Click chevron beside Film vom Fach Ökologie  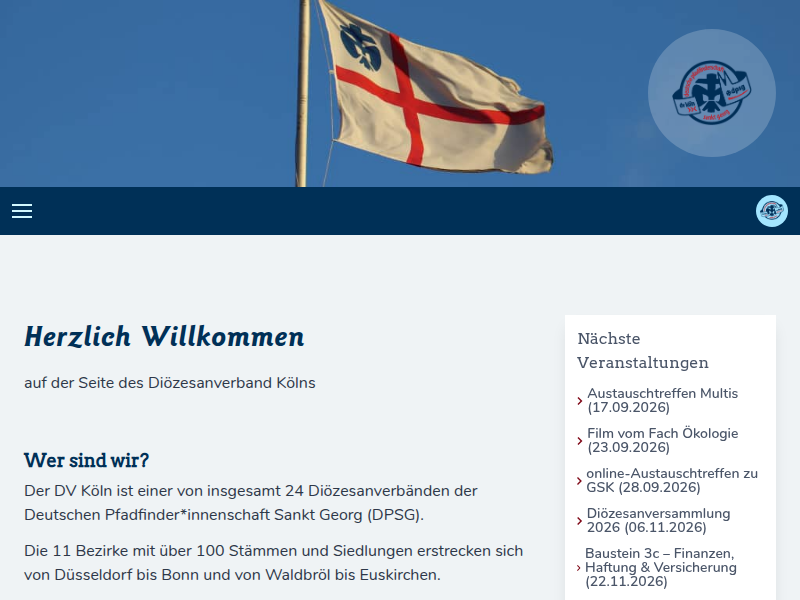tap(580, 441)
